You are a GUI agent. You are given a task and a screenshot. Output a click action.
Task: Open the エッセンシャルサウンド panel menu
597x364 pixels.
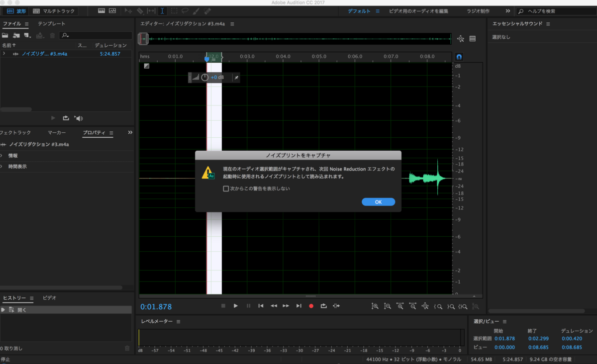[x=548, y=24]
